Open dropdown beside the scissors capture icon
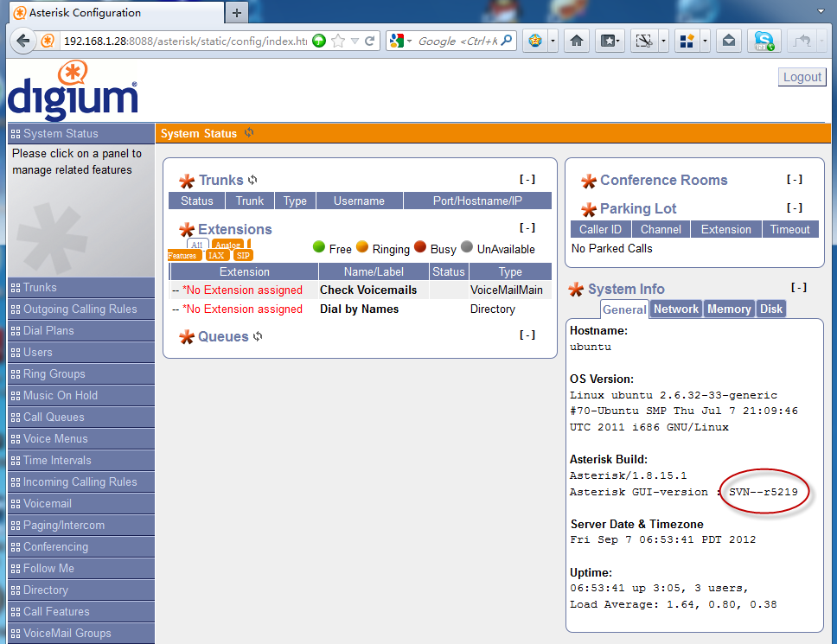 [x=663, y=41]
